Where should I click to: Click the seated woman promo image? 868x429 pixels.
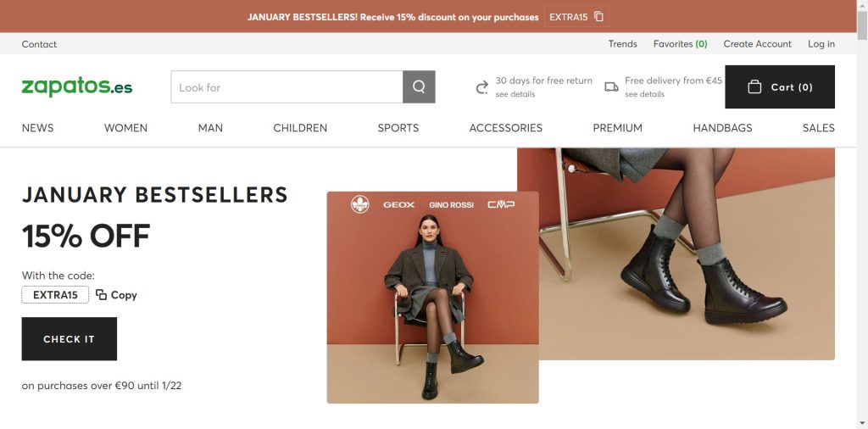pos(432,298)
